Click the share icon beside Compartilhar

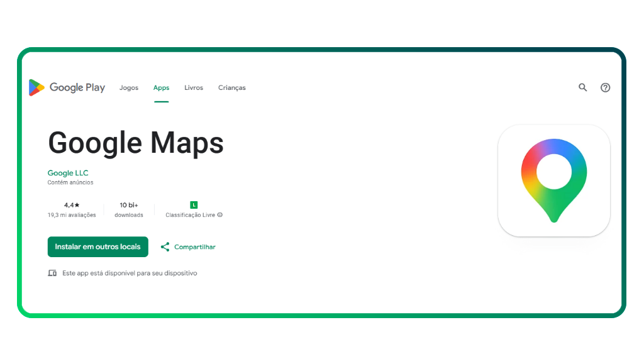tap(165, 247)
